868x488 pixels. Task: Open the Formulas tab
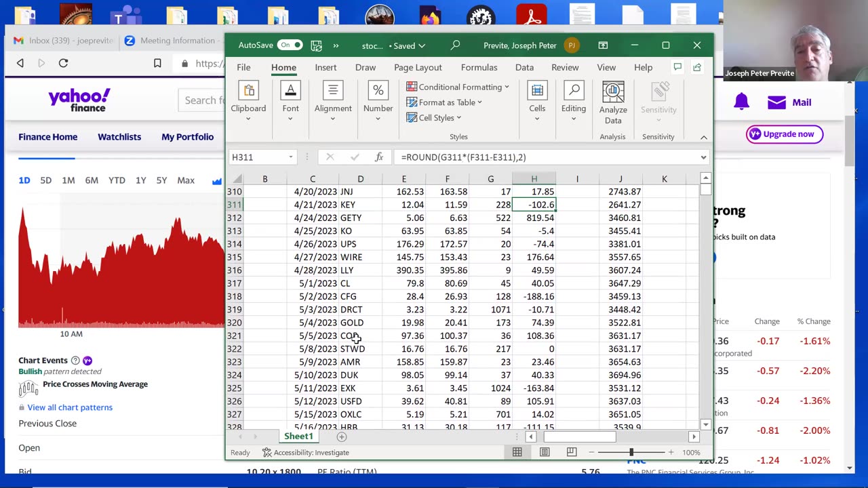(479, 68)
